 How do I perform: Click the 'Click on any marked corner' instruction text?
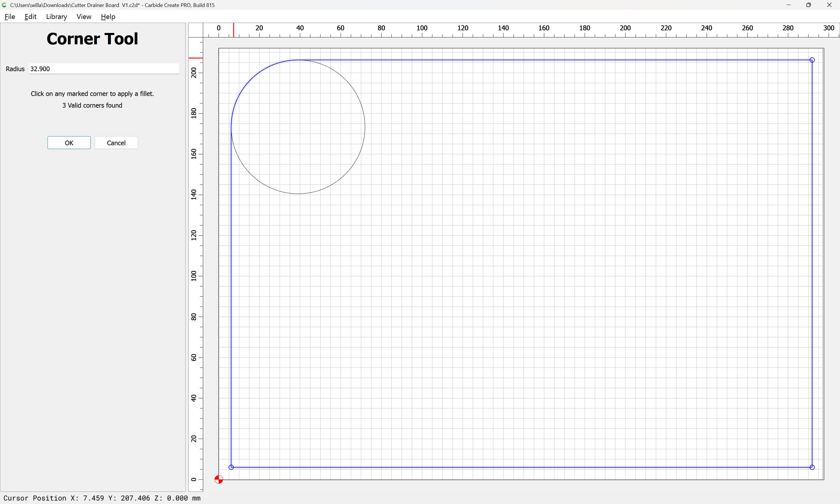(x=92, y=94)
